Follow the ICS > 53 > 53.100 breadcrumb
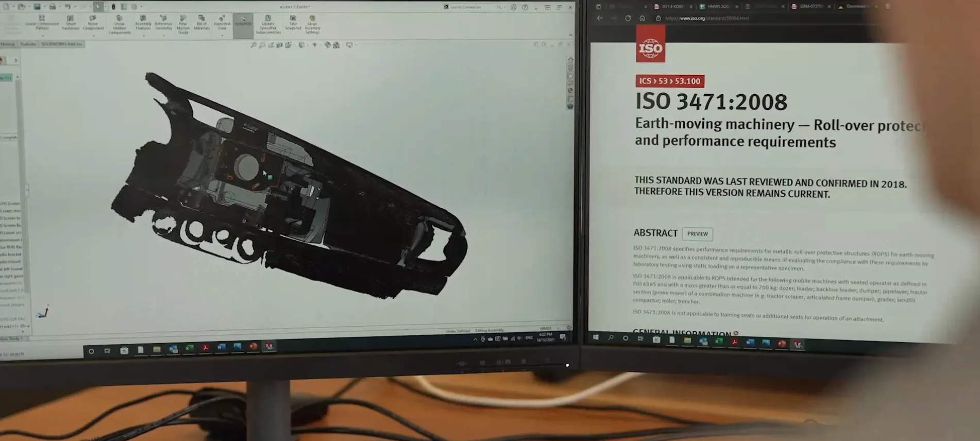The height and width of the screenshot is (441, 980). click(x=670, y=81)
